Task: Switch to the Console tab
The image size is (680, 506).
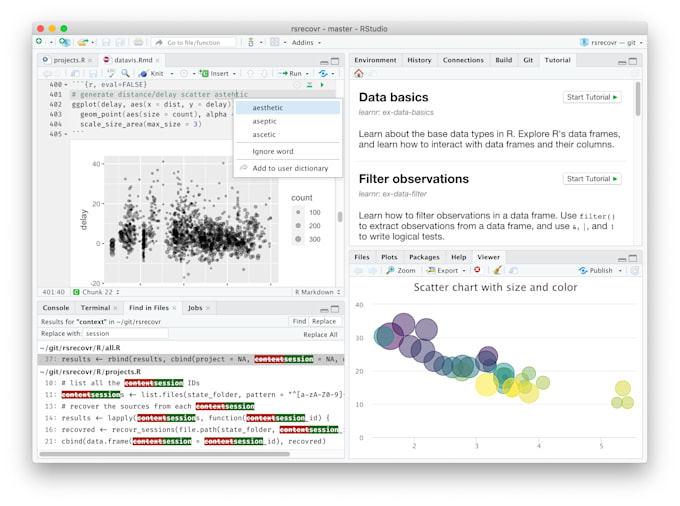Action: pyautogui.click(x=56, y=307)
